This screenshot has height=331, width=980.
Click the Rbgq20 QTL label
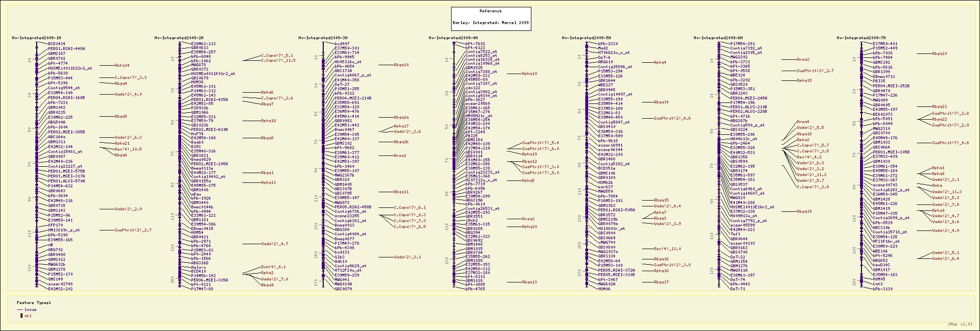coord(939,53)
